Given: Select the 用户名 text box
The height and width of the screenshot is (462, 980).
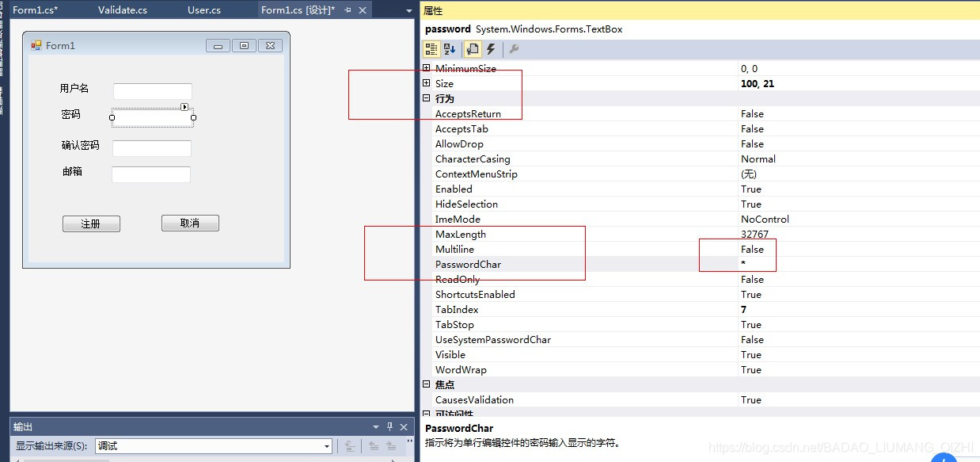Looking at the screenshot, I should tap(153, 91).
